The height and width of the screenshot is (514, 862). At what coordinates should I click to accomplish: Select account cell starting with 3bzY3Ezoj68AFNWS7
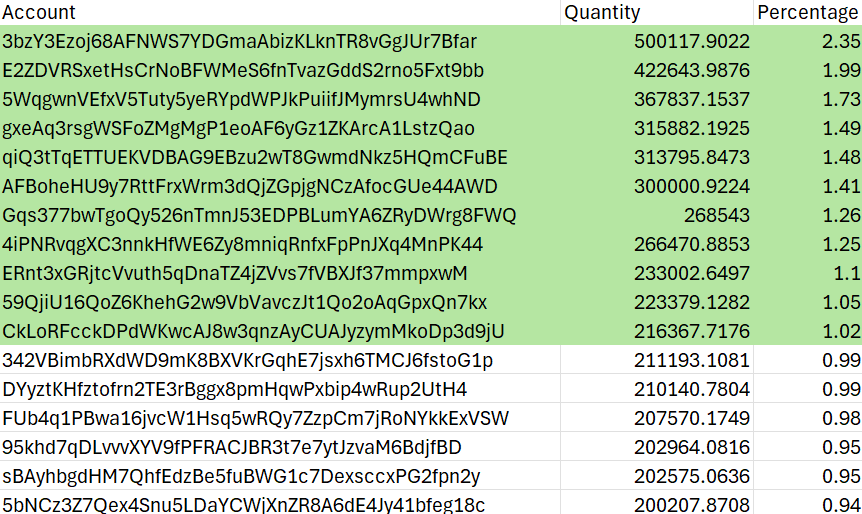click(280, 41)
